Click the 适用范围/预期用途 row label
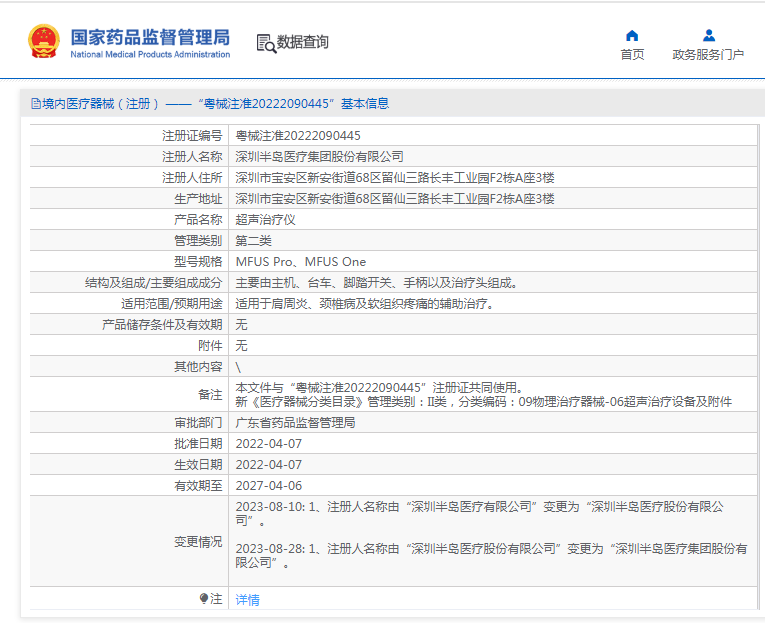The width and height of the screenshot is (765, 623). [172, 303]
